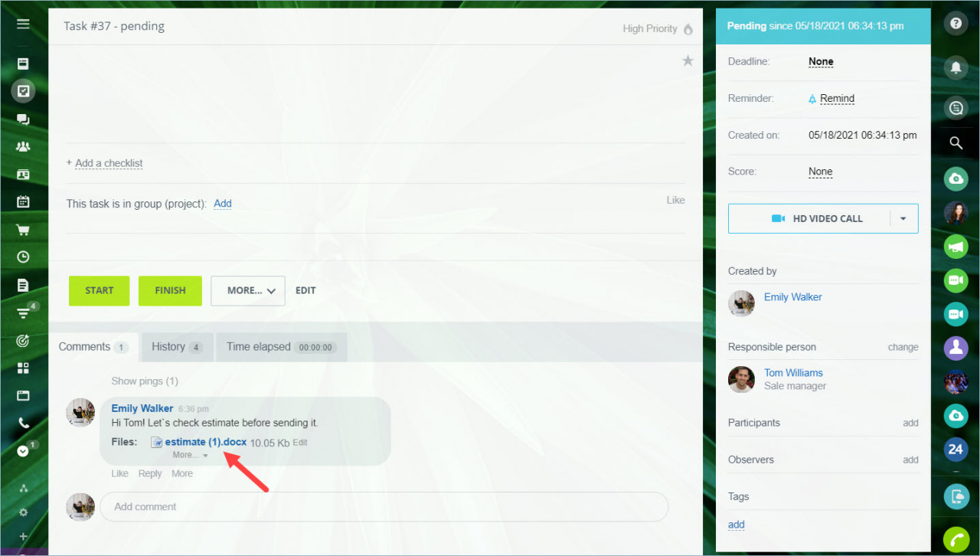The image size is (980, 556).
Task: Click the Add comment input field
Action: [384, 507]
